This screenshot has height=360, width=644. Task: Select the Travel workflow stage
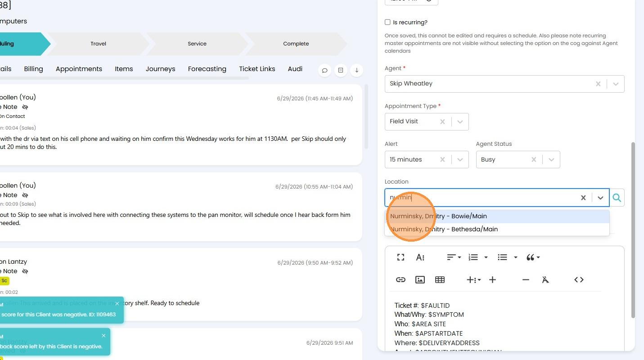click(98, 44)
